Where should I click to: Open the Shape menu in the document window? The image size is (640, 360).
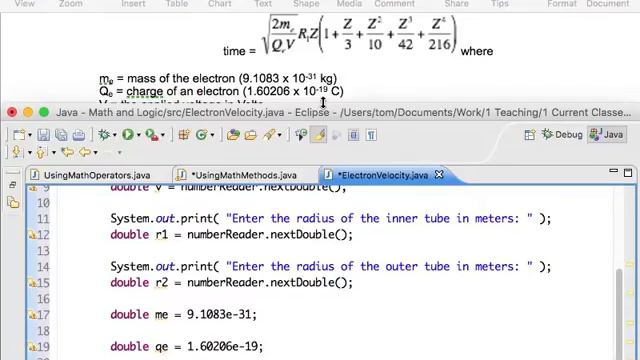(306, 4)
